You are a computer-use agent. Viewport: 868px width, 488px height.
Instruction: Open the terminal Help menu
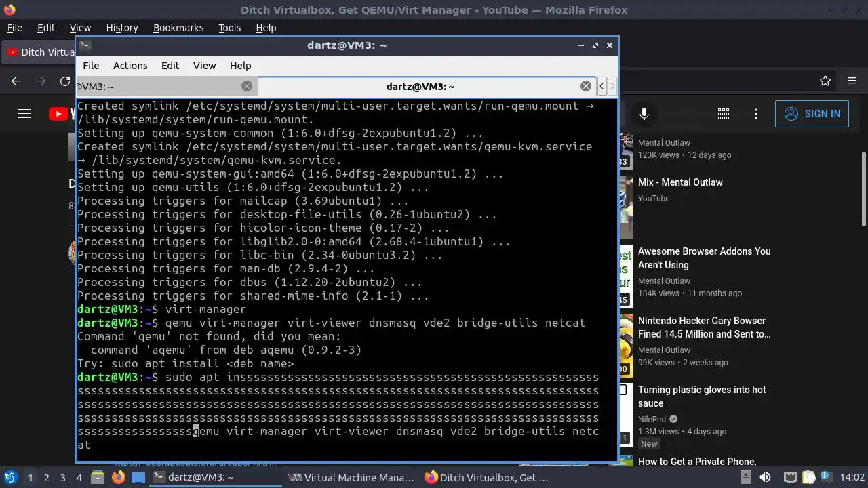tap(241, 66)
